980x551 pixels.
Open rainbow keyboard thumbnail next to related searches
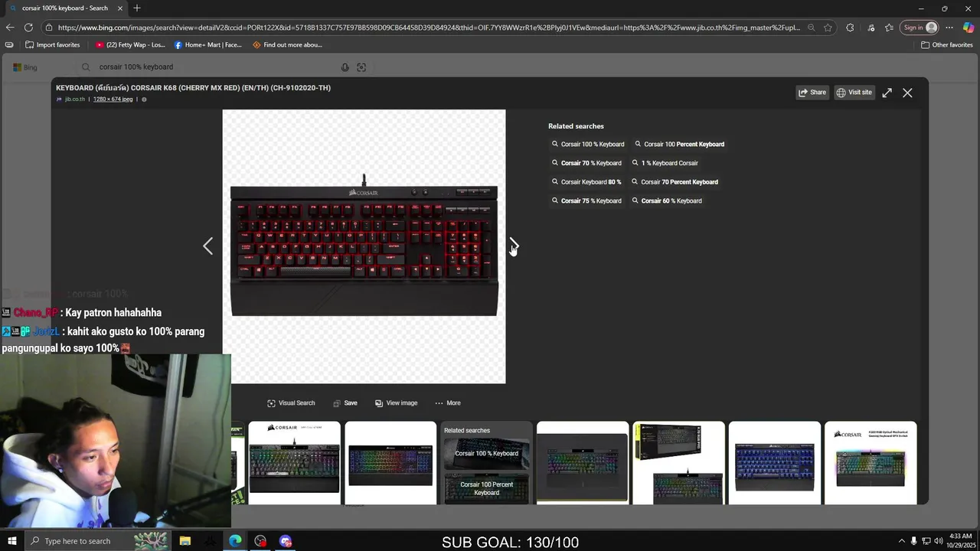pyautogui.click(x=390, y=463)
